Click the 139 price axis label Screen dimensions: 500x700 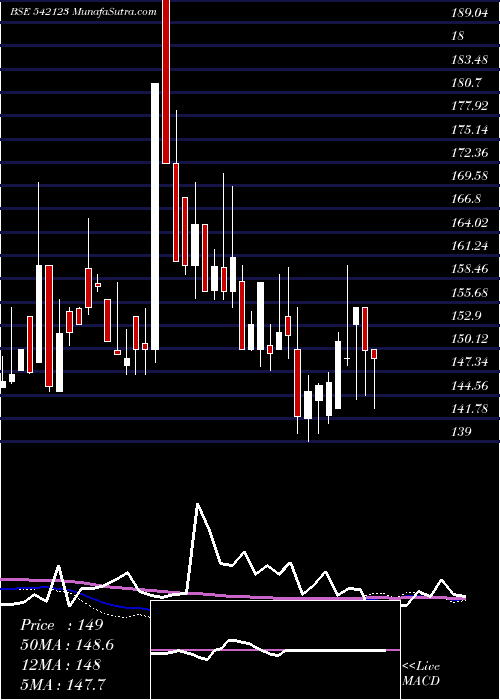461,432
